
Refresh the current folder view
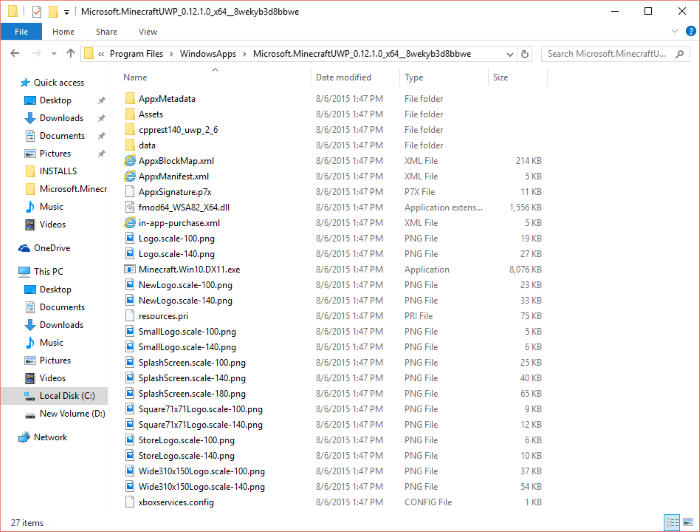pos(525,54)
